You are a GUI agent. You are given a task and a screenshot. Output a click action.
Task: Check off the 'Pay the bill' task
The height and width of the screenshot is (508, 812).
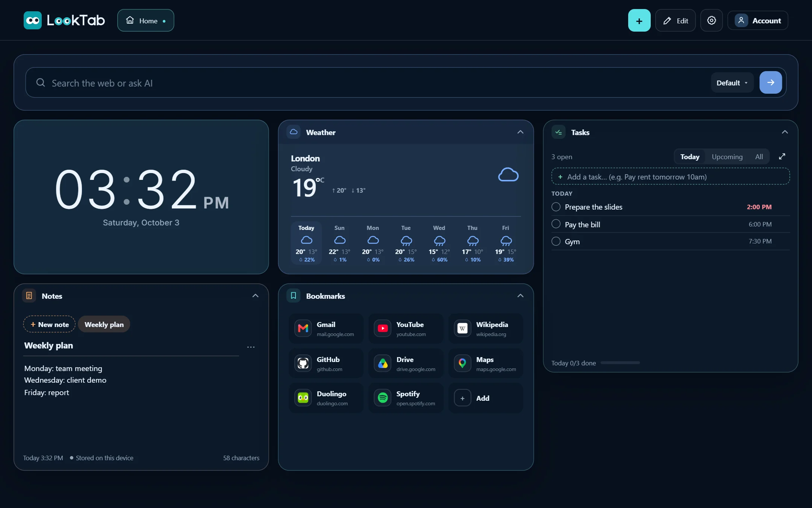(556, 224)
